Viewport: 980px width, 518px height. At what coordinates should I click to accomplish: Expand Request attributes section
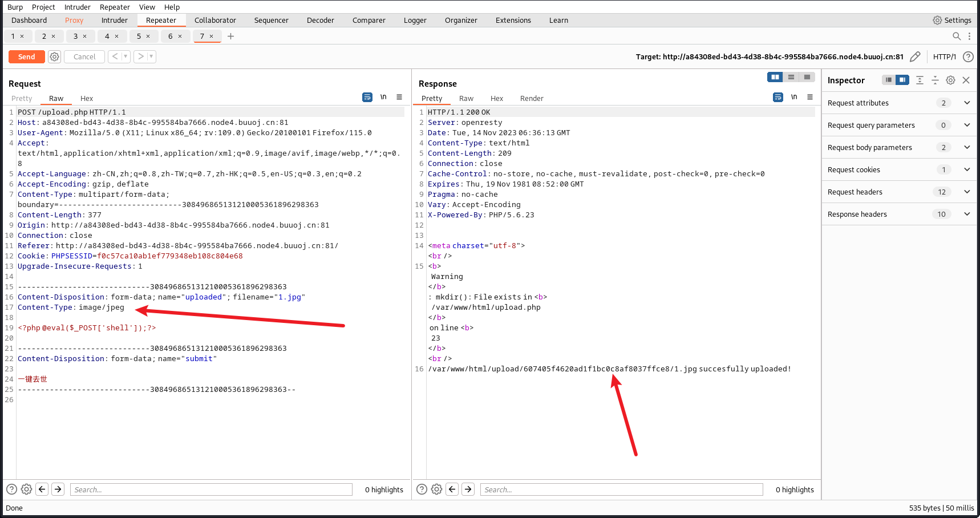click(x=899, y=103)
